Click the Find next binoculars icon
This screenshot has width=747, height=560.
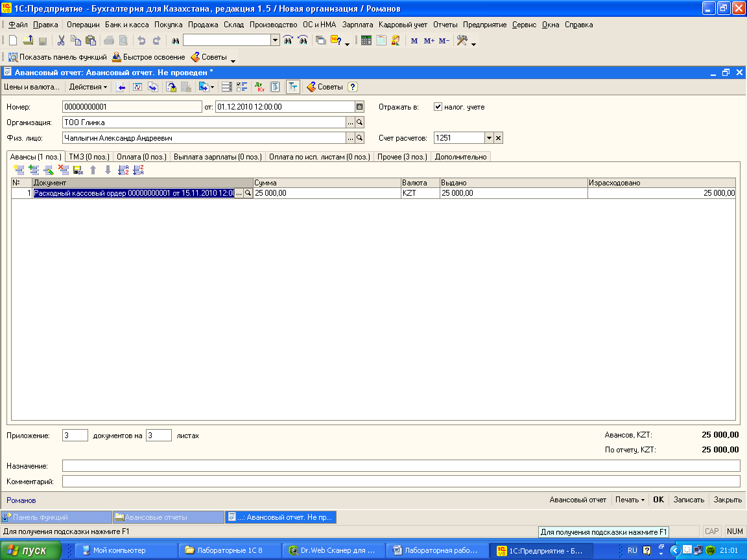click(x=288, y=40)
